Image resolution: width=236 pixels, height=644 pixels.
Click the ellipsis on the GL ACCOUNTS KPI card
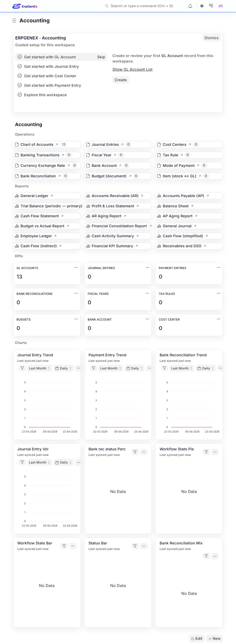coord(76,267)
